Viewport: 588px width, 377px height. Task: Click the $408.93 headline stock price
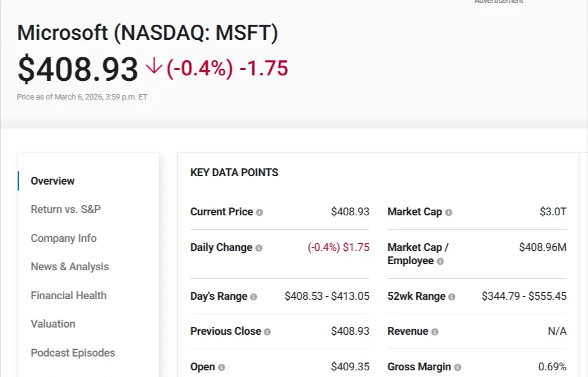(x=78, y=69)
